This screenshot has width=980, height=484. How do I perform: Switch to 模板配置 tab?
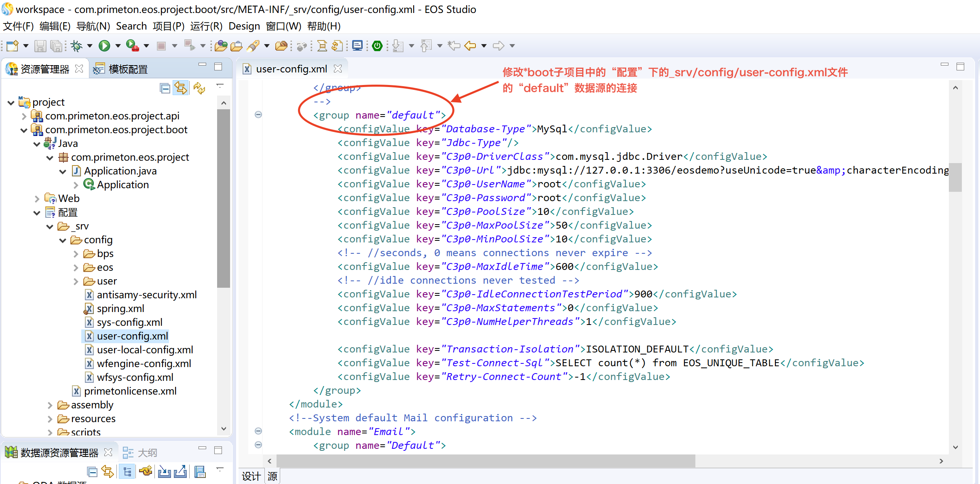pyautogui.click(x=128, y=69)
